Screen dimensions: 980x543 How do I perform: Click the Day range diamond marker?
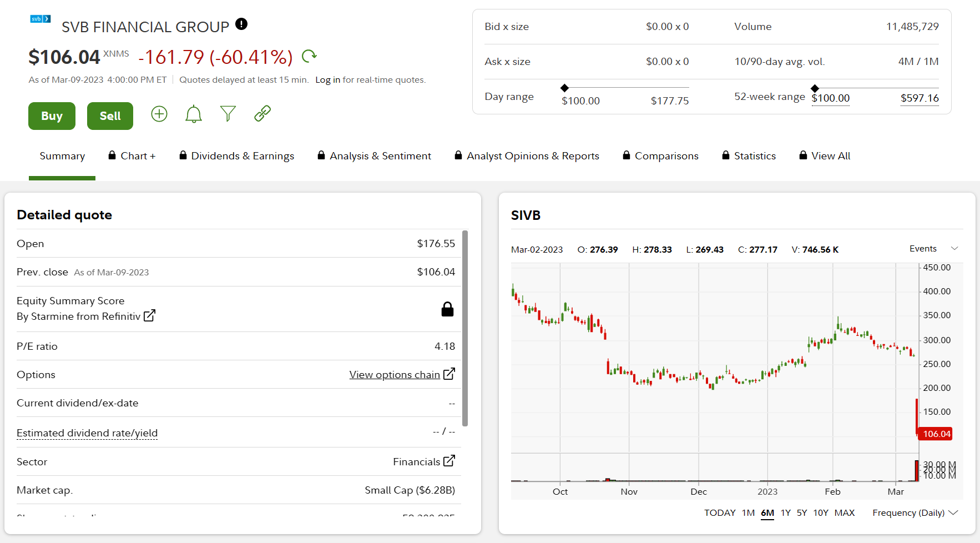coord(564,88)
